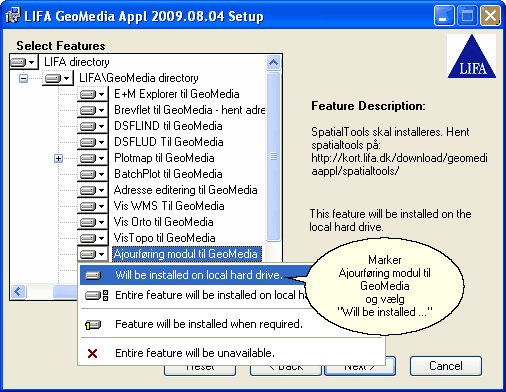
Task: Open drive dropdown for Vis Orto til GeoMedia
Action: [x=93, y=222]
